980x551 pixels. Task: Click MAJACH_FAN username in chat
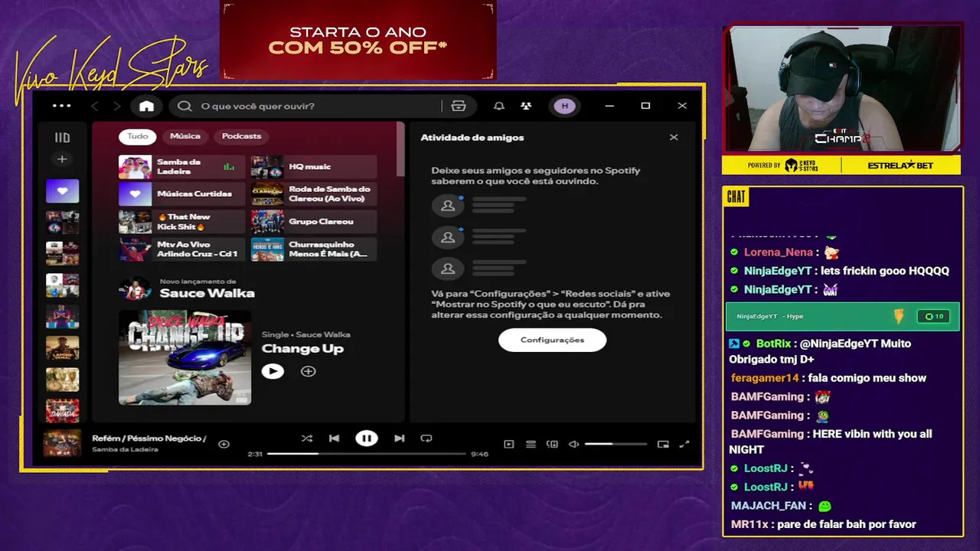click(768, 506)
